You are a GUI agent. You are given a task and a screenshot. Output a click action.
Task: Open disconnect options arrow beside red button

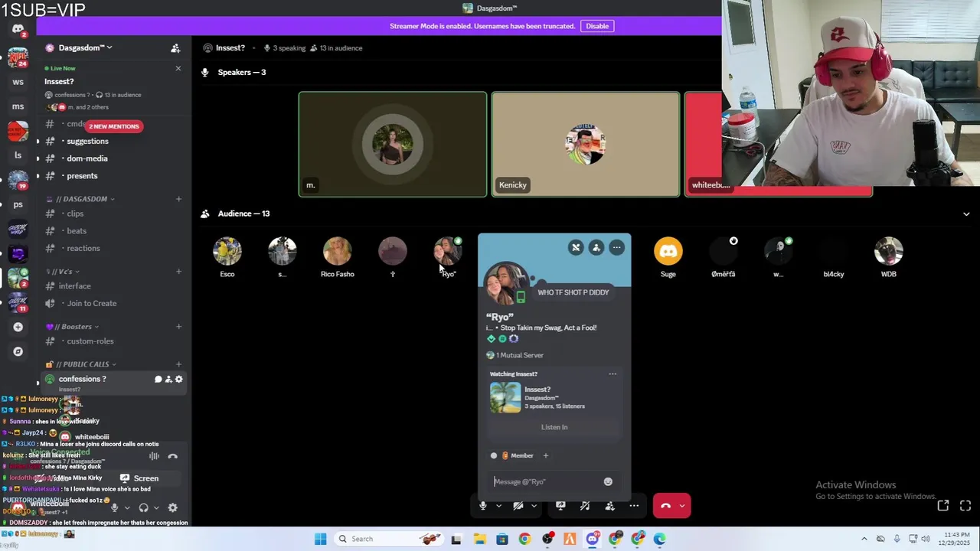click(x=681, y=506)
